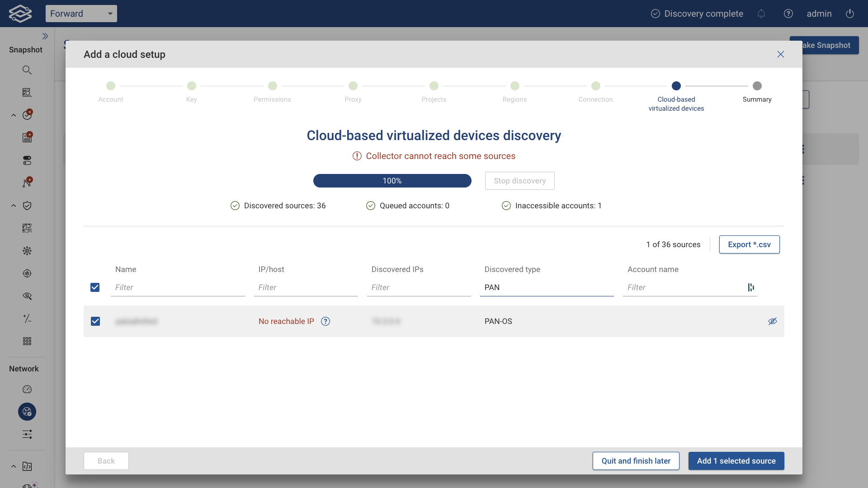Screen dimensions: 868x488
Task: Click the notifications bell in the top bar
Action: pos(761,14)
